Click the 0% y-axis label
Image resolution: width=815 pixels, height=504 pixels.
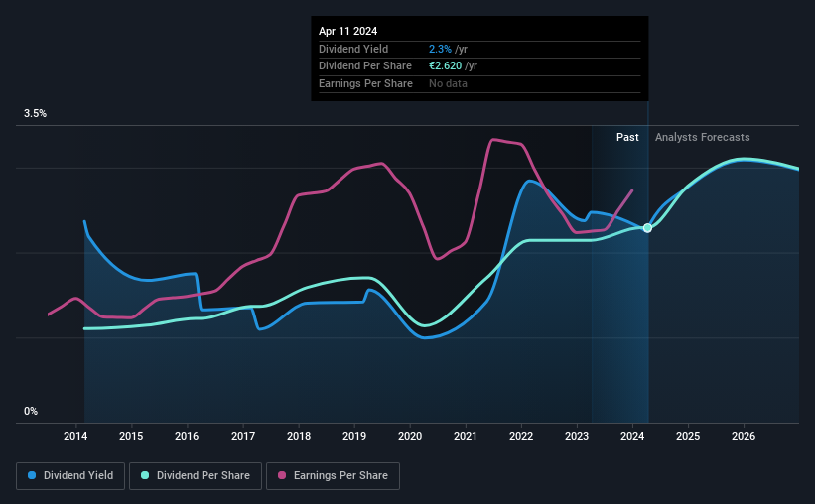31,411
